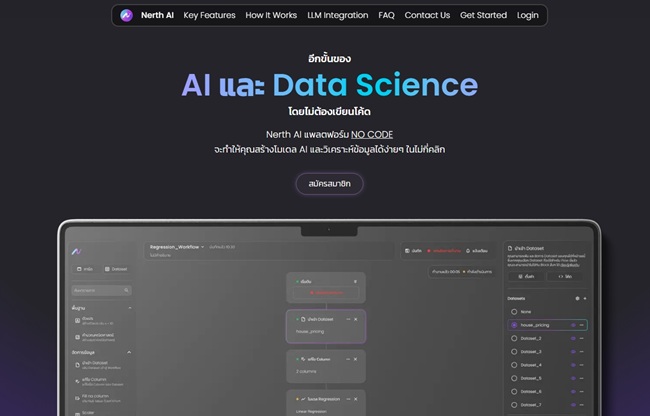
Task: Click the sidebar search input field
Action: pos(97,291)
